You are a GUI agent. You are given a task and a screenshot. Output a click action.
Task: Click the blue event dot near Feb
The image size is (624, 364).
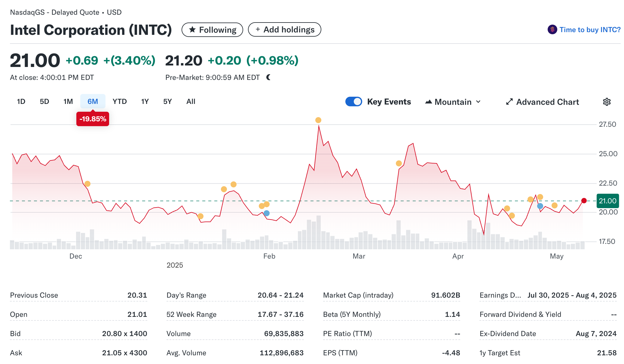pos(266,213)
